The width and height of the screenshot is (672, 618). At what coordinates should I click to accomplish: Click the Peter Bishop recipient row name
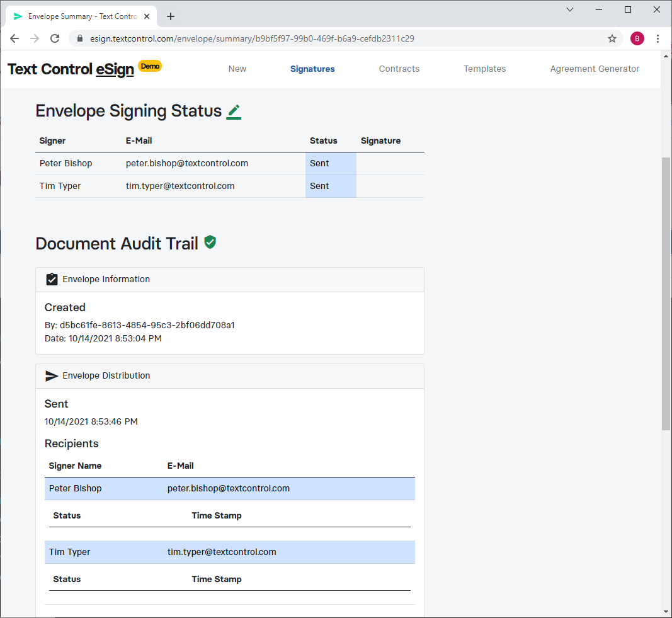click(75, 489)
